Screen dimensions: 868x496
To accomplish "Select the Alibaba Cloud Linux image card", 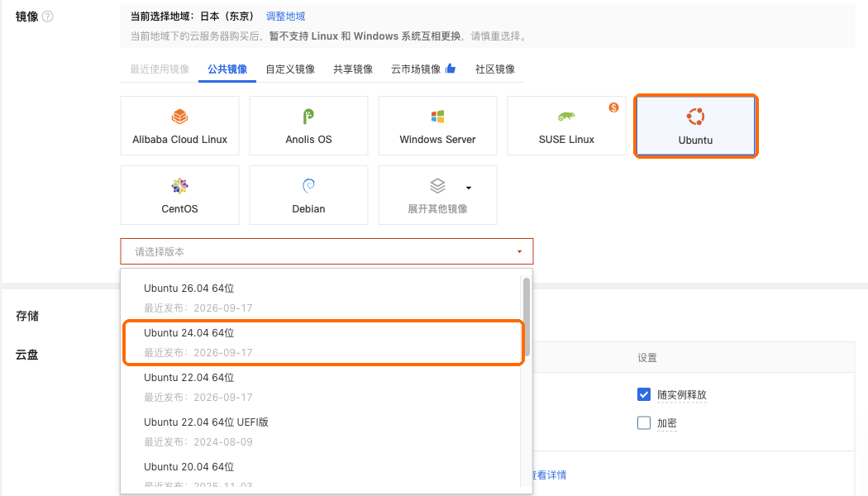I will 180,126.
